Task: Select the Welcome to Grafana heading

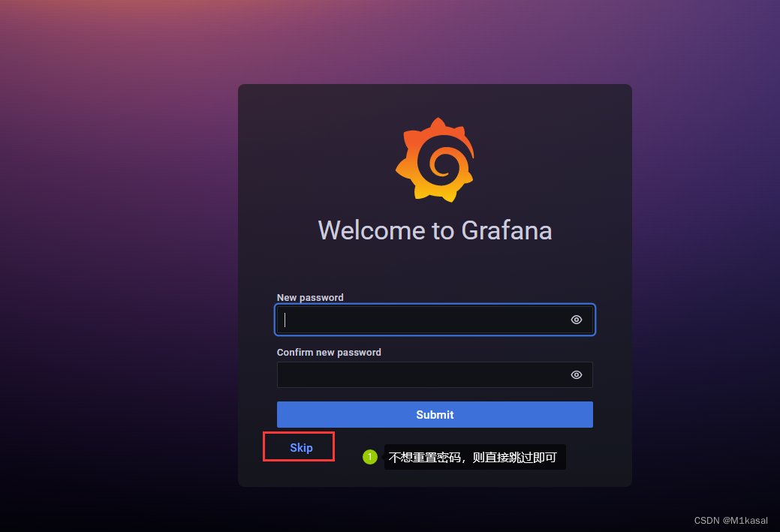Action: click(x=435, y=230)
